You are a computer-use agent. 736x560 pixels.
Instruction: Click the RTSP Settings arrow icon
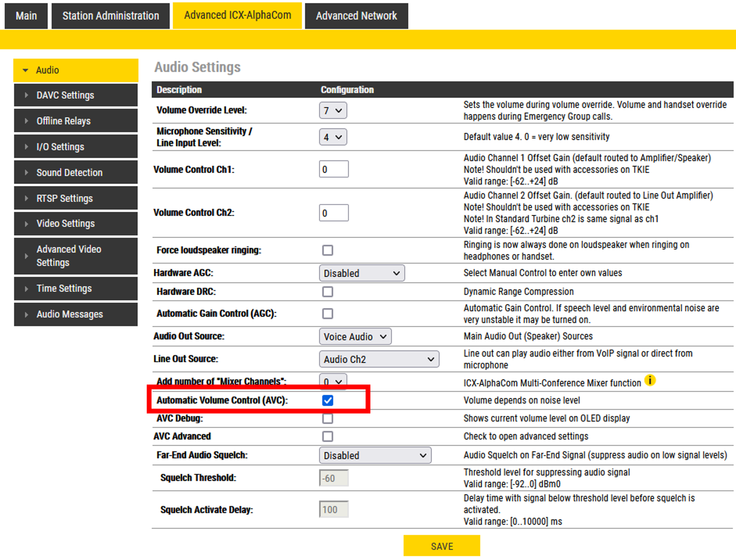pyautogui.click(x=26, y=198)
